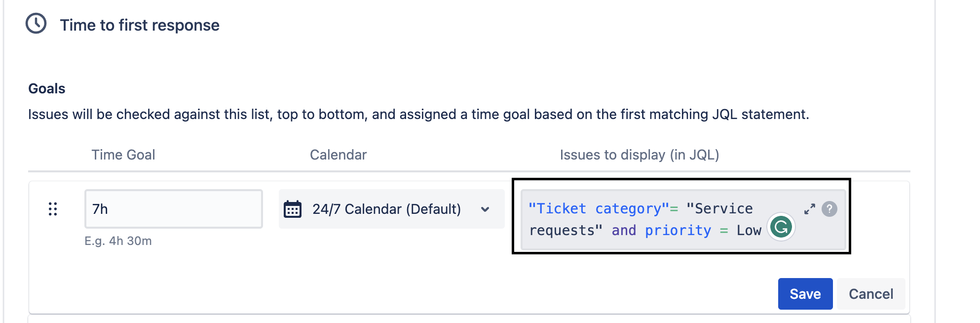The width and height of the screenshot is (980, 323).
Task: Expand the JQL editor with the arrows icon
Action: pyautogui.click(x=809, y=209)
